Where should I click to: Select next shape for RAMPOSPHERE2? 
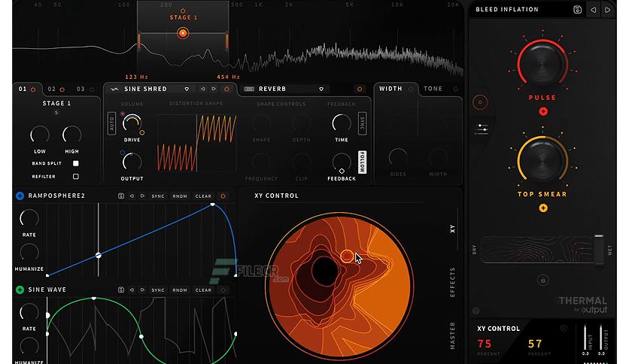pos(142,196)
